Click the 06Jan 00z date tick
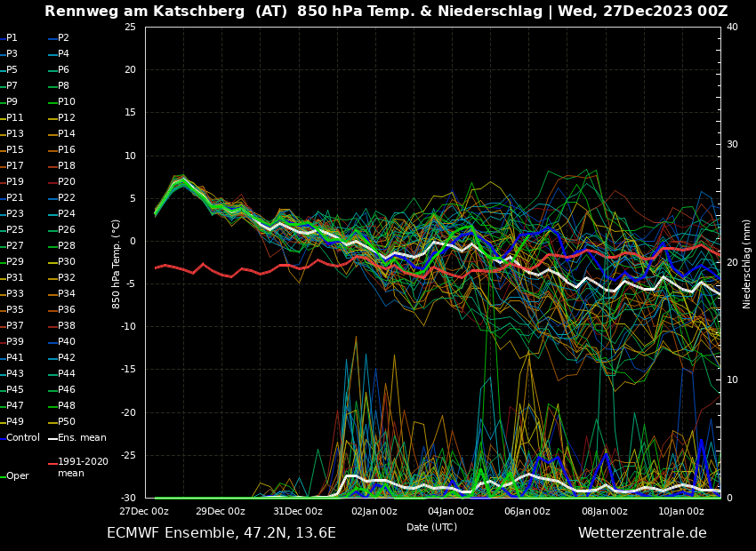The height and width of the screenshot is (551, 756). coord(527,512)
